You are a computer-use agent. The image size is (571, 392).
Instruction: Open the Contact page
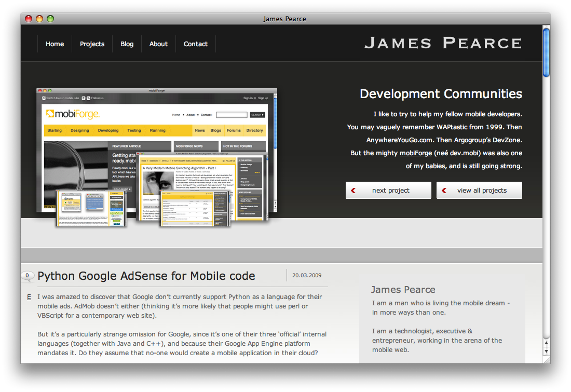pos(196,44)
